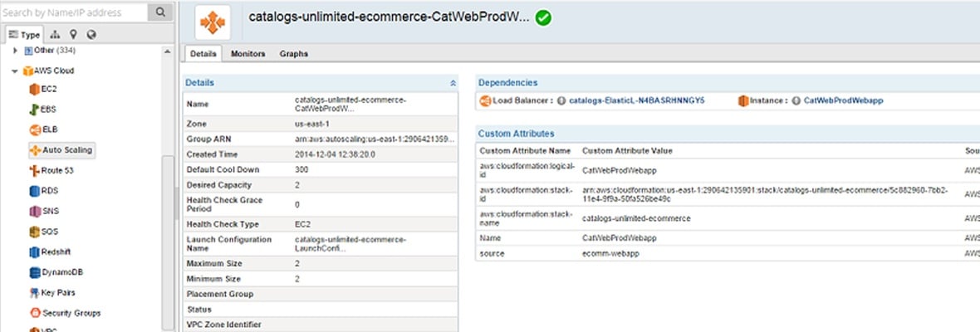This screenshot has height=332, width=980.
Task: Click the page title catalogs-unlimited-ecommerce-CatWebProdW...
Action: [x=389, y=17]
